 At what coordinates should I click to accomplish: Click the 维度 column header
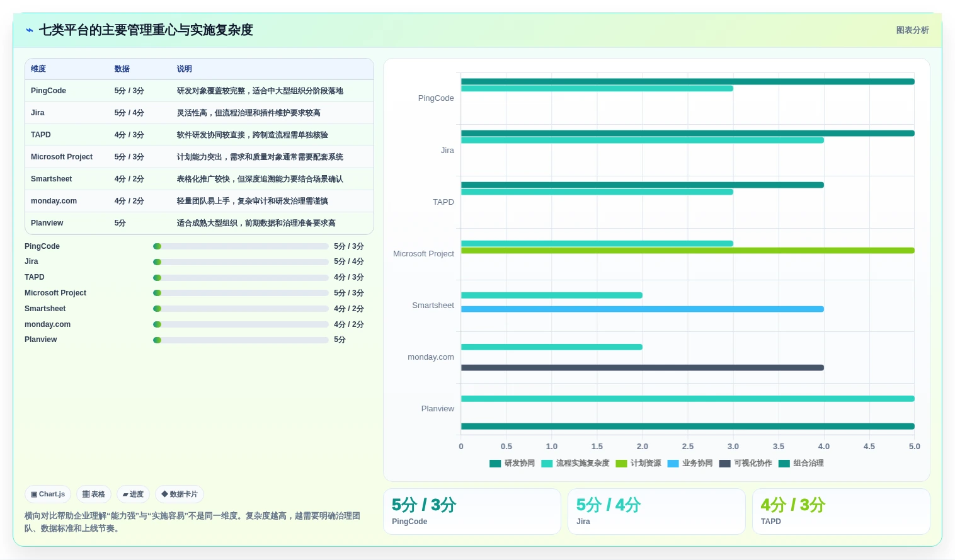38,69
